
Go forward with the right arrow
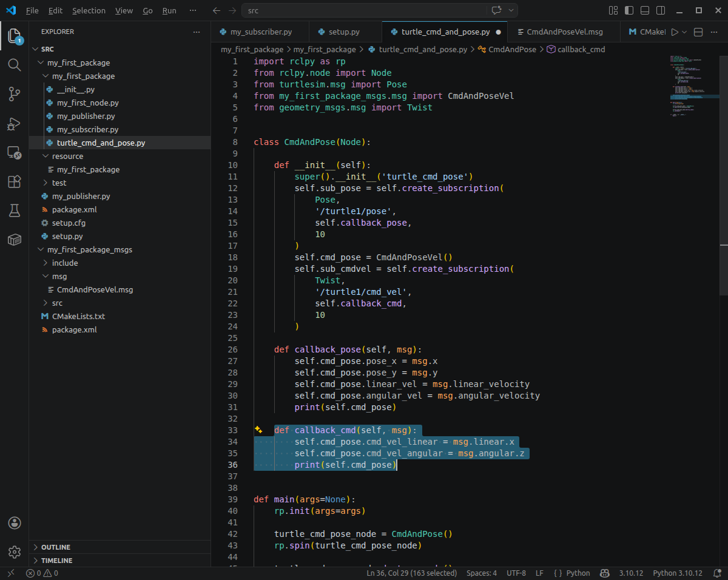click(232, 10)
